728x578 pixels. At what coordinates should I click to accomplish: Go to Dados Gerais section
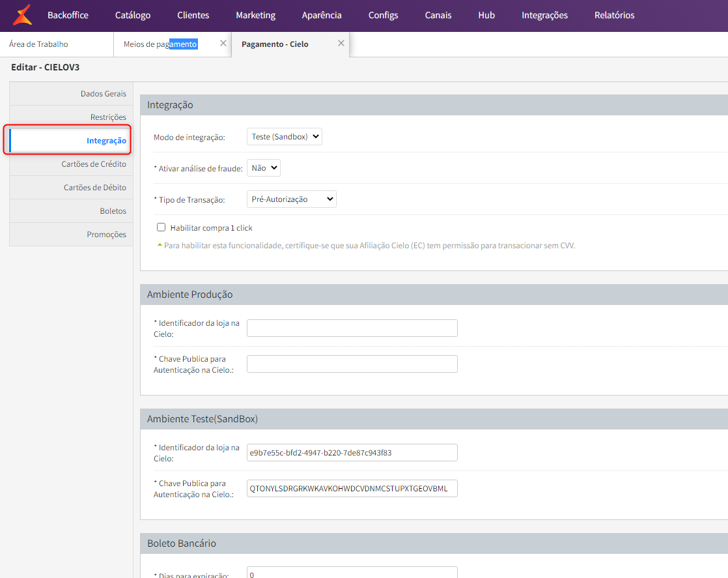coord(71,93)
